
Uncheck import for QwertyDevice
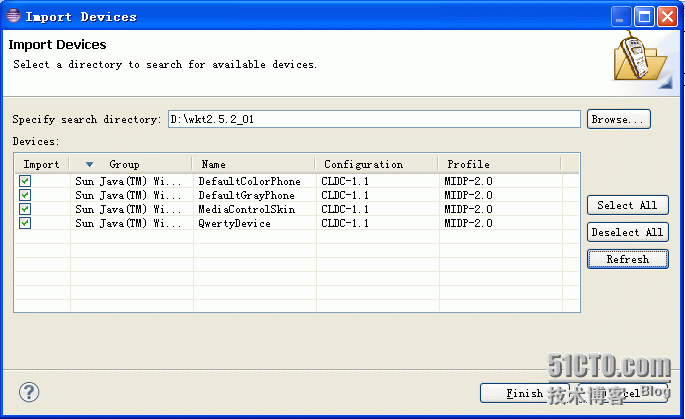[x=25, y=223]
